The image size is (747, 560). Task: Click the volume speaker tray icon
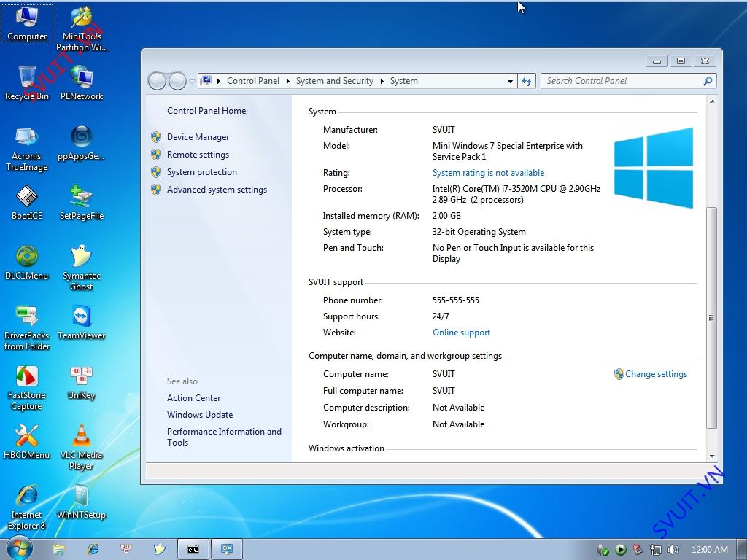[x=673, y=550]
